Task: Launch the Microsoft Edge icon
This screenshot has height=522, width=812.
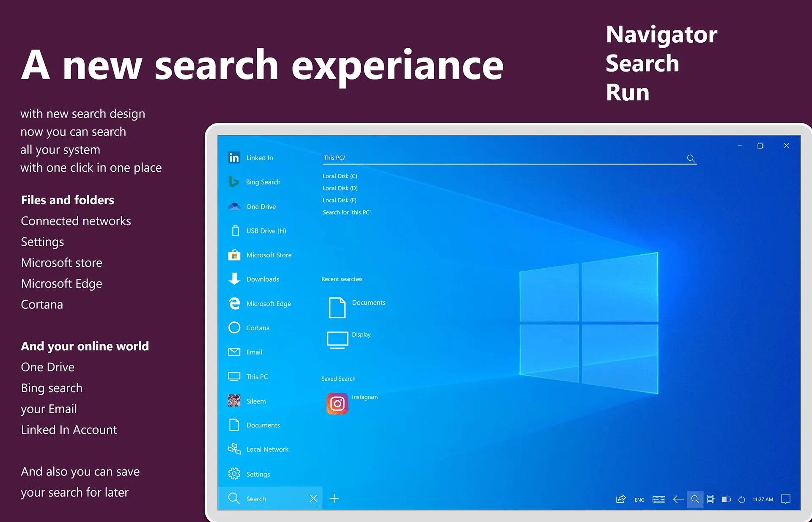Action: tap(234, 303)
